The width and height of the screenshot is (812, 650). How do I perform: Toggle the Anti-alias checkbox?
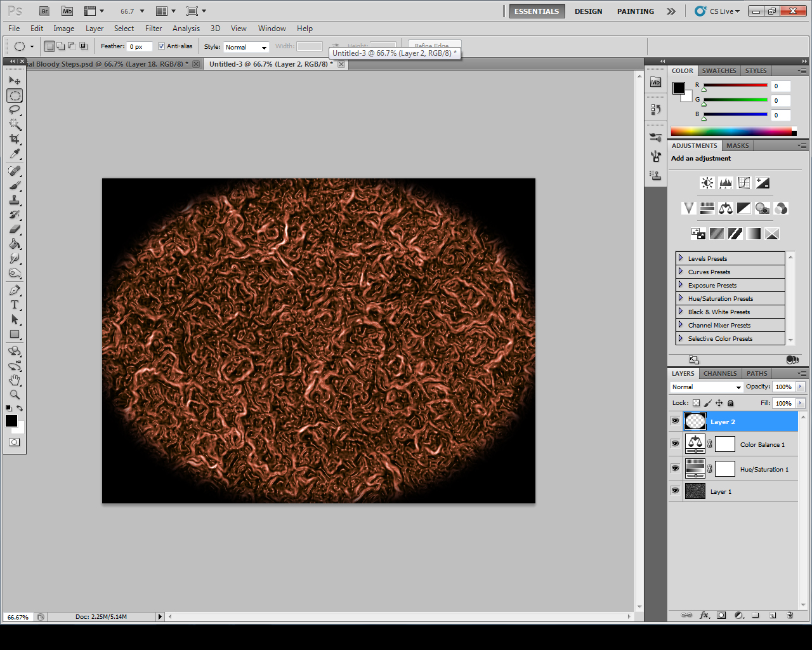coord(161,46)
